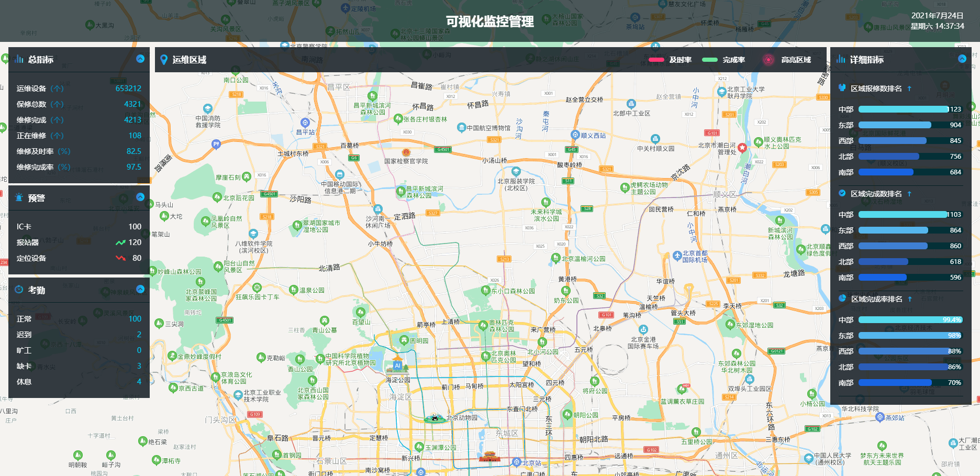Click the 维修及时率 value 82.5
The image size is (980, 476).
[x=134, y=151]
